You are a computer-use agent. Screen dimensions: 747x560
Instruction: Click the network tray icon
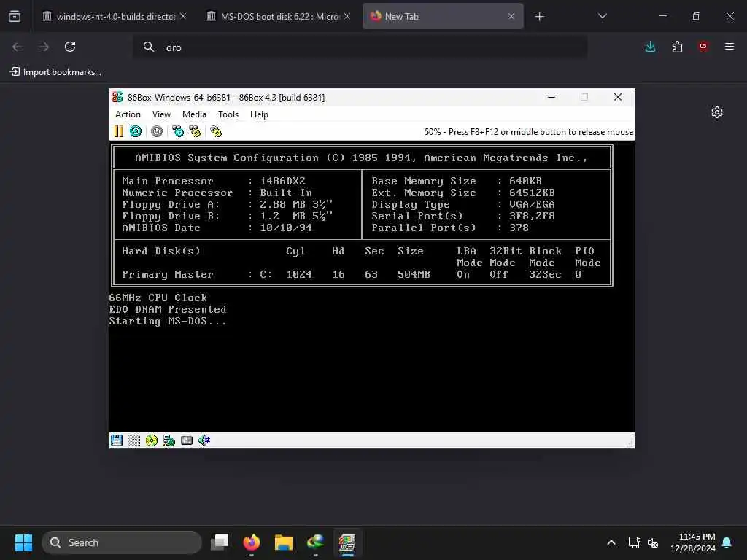pyautogui.click(x=634, y=542)
